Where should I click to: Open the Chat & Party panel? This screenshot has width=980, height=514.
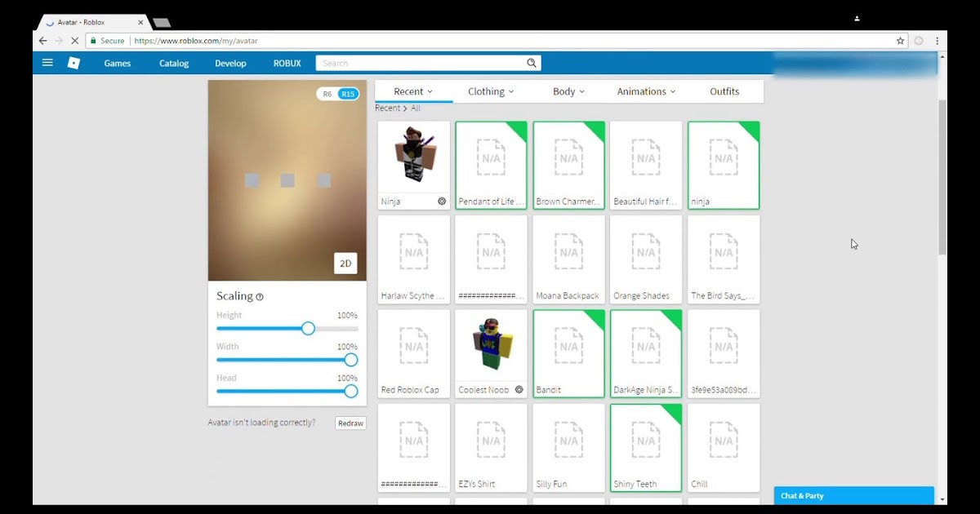(x=853, y=495)
